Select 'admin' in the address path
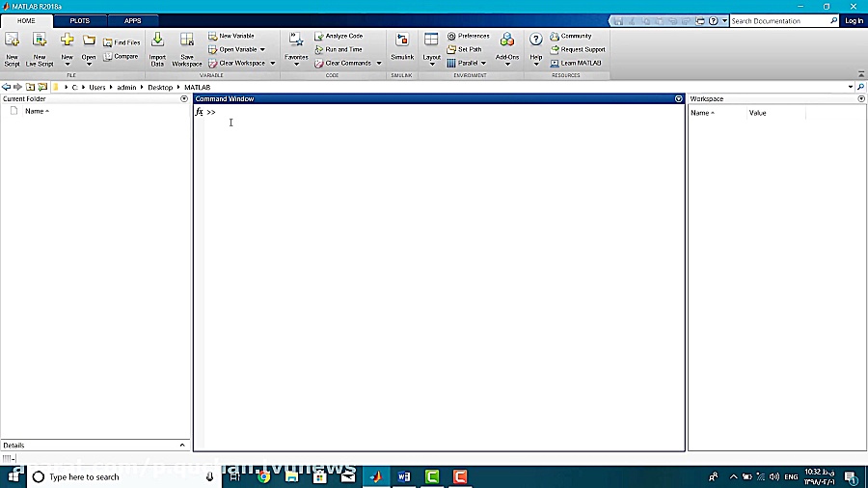Screen dimensions: 868x488 point(126,88)
